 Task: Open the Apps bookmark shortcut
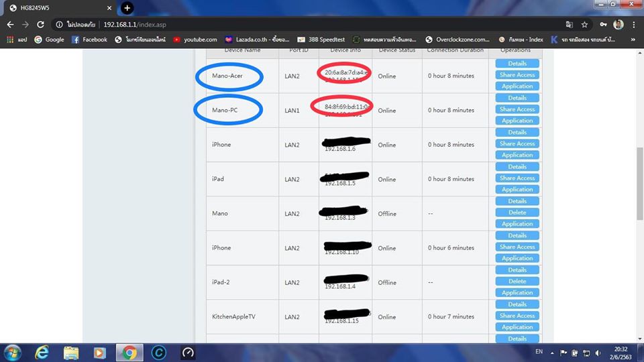pyautogui.click(x=16, y=40)
